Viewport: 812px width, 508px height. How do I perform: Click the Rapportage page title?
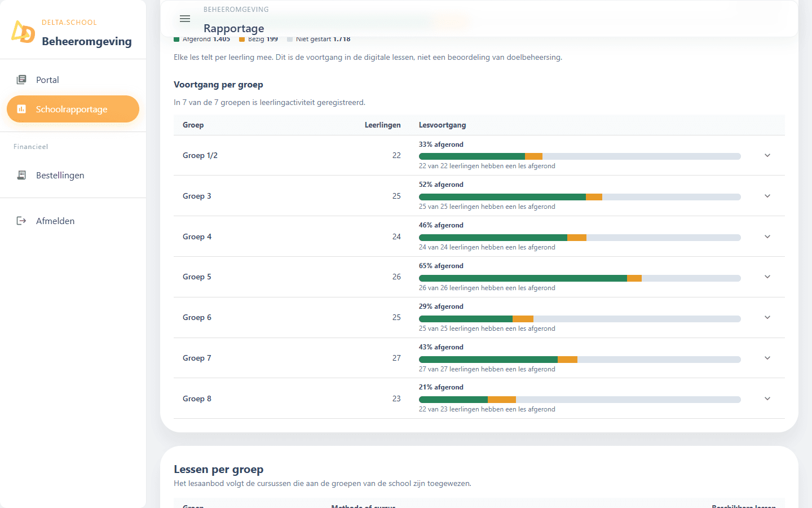[233, 28]
